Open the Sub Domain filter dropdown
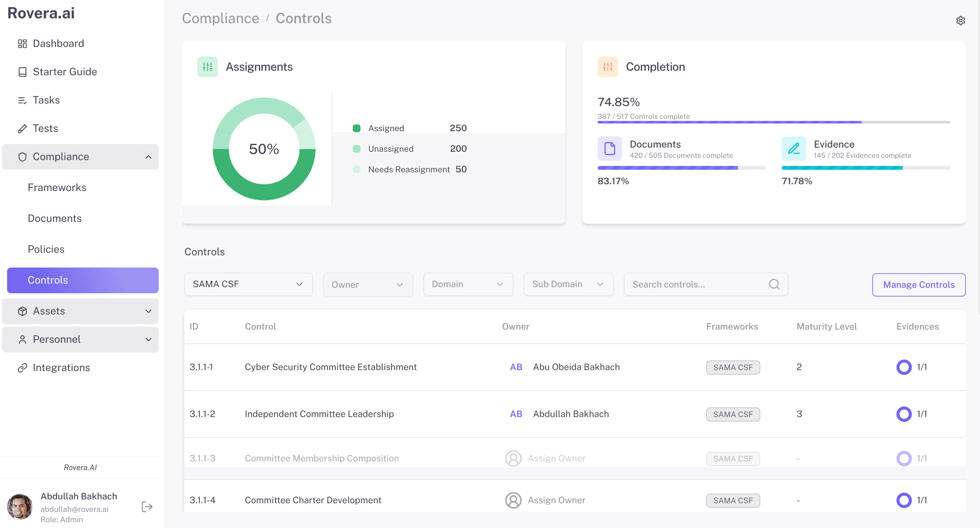This screenshot has height=528, width=980. click(x=568, y=284)
